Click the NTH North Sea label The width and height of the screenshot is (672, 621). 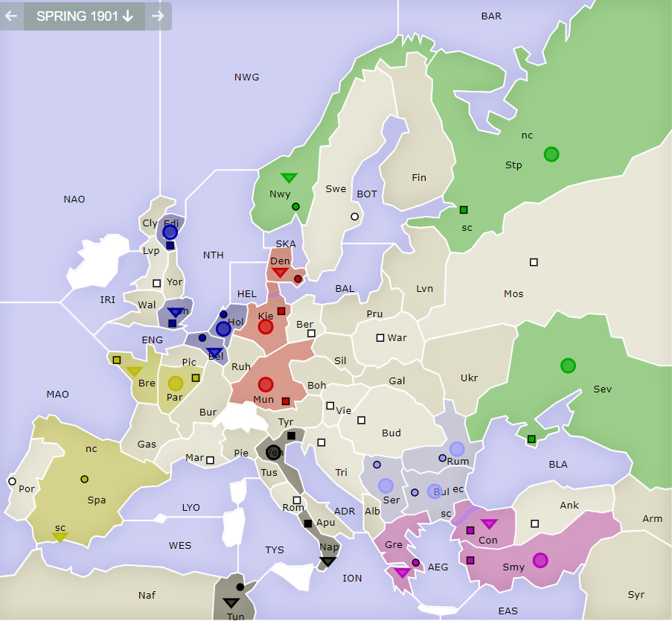(x=214, y=255)
